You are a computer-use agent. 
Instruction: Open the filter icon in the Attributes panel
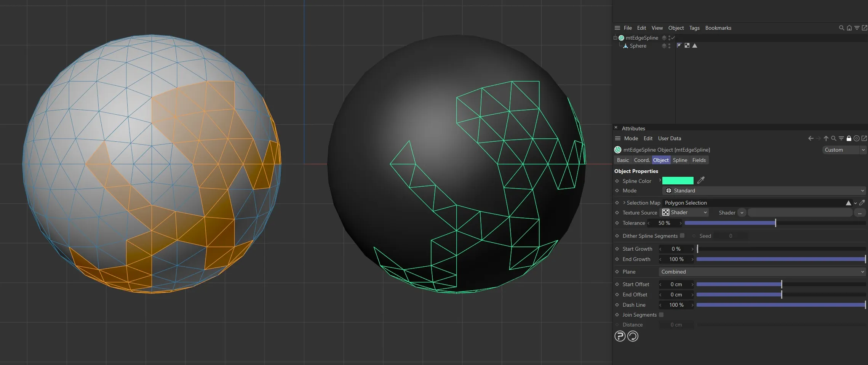(841, 138)
